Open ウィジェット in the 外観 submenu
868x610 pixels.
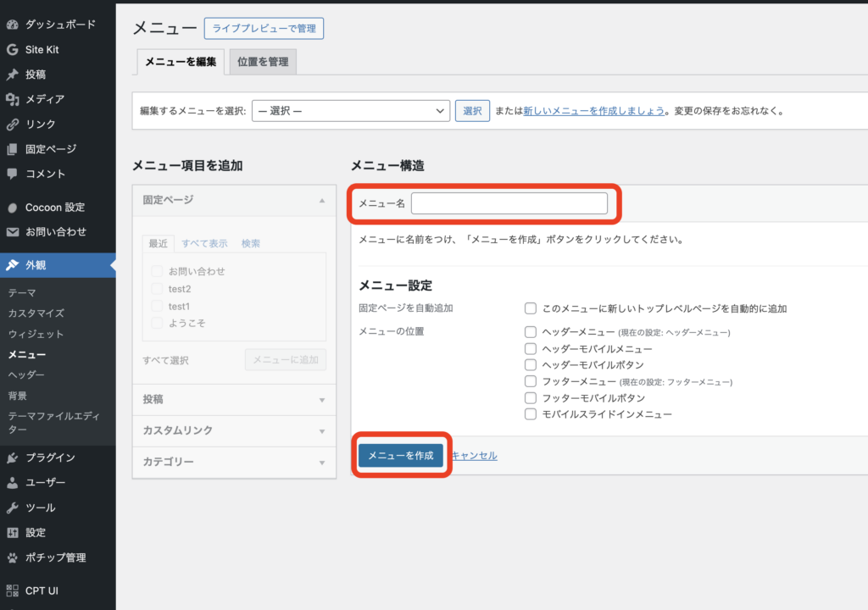click(x=36, y=334)
